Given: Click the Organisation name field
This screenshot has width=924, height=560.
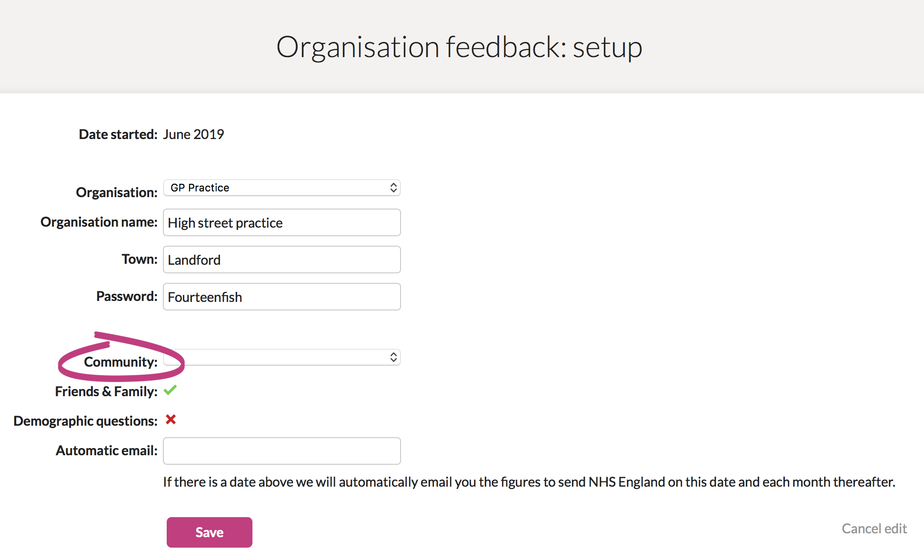Looking at the screenshot, I should (281, 222).
